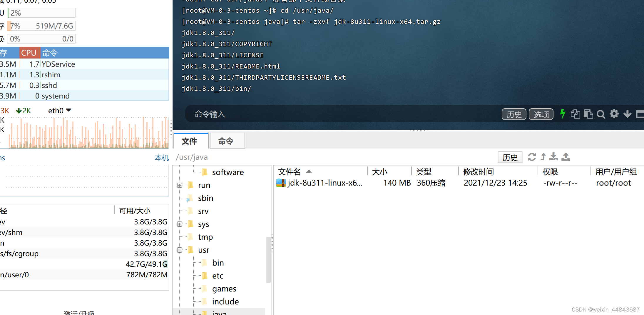Screen dimensions: 644x315
Task: Switch to the 命令 tab
Action: pyautogui.click(x=227, y=141)
